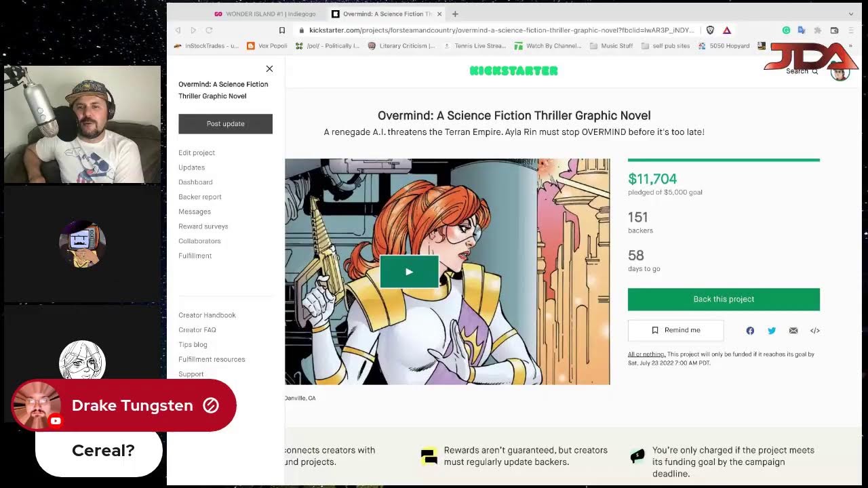Click the All or nothing link
The image size is (868, 488).
[646, 354]
